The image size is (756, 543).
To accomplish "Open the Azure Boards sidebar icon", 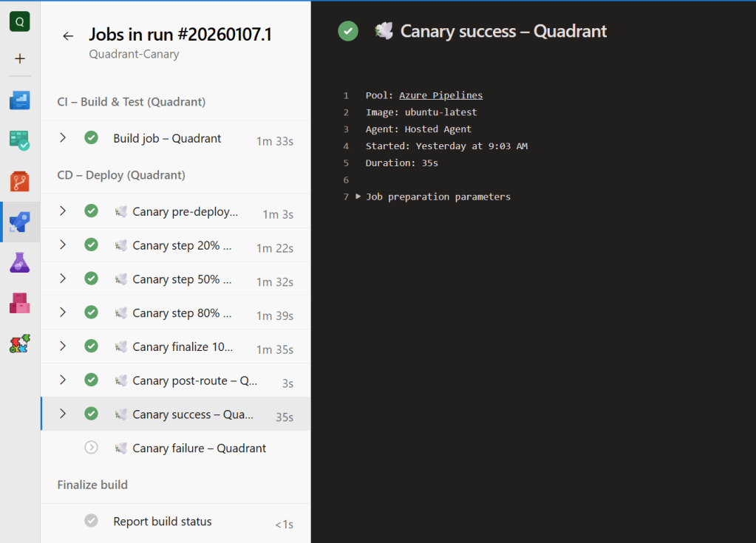I will coord(20,140).
